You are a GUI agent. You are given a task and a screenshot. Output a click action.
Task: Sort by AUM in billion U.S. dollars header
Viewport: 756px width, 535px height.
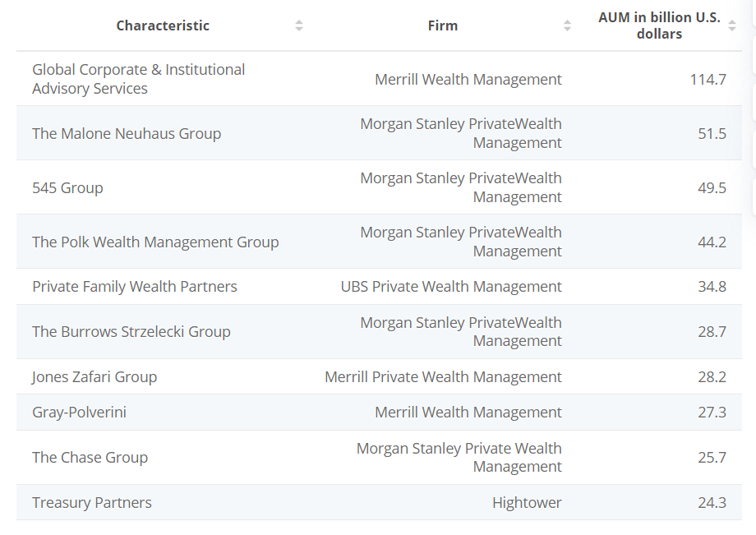659,25
